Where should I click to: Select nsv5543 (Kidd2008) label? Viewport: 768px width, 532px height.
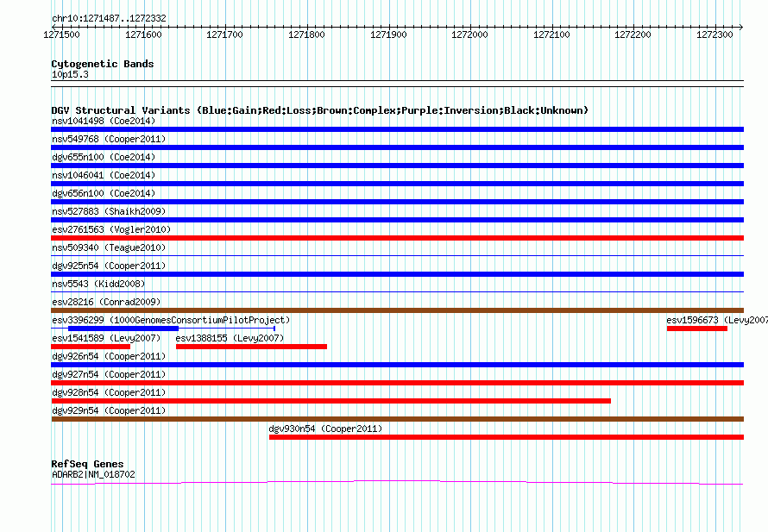(98, 284)
